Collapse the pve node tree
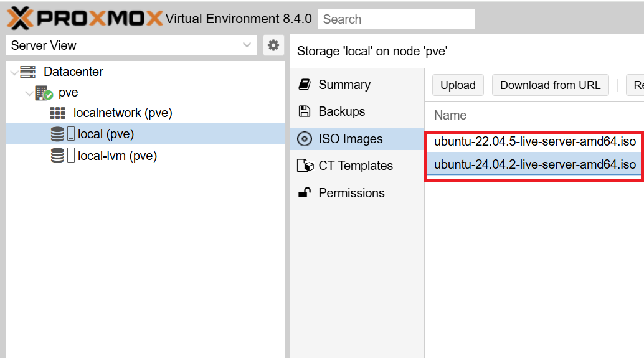The width and height of the screenshot is (644, 358). tap(29, 93)
